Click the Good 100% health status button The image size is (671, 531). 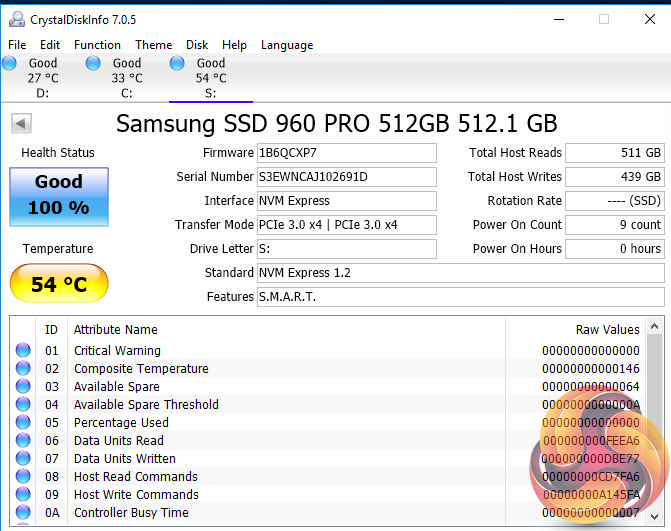point(59,196)
